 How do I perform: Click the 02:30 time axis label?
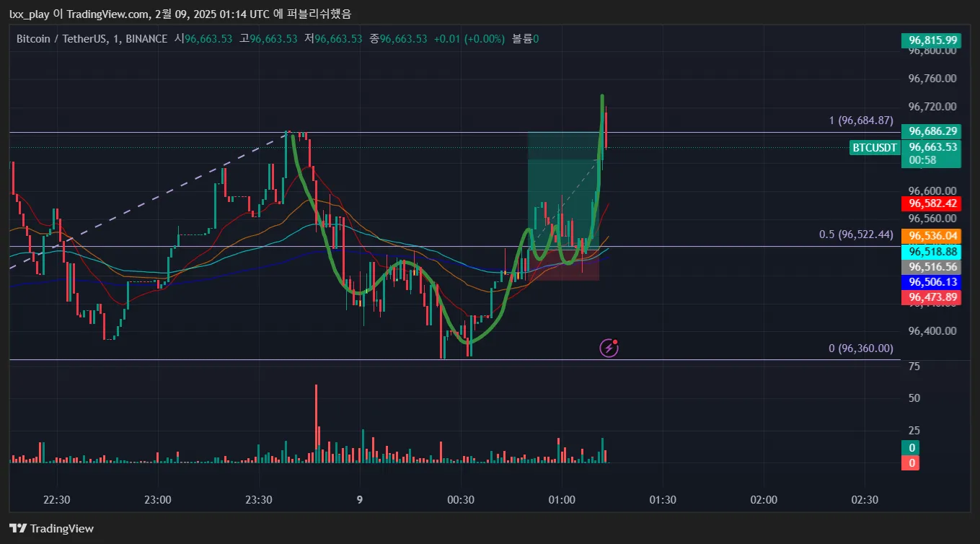864,499
